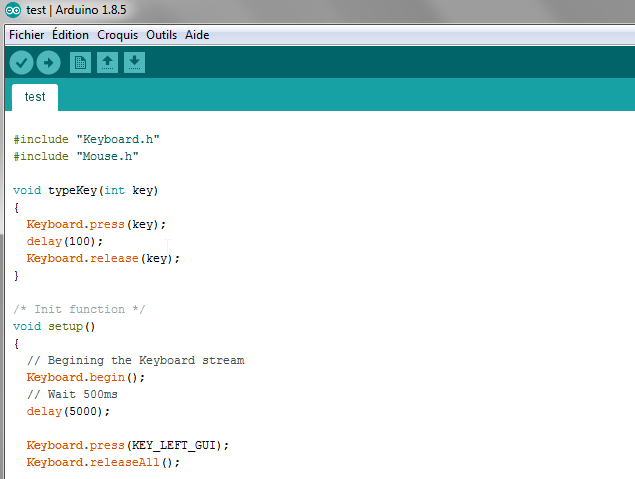Image resolution: width=635 pixels, height=479 pixels.
Task: Open the Fichier menu
Action: tap(26, 35)
